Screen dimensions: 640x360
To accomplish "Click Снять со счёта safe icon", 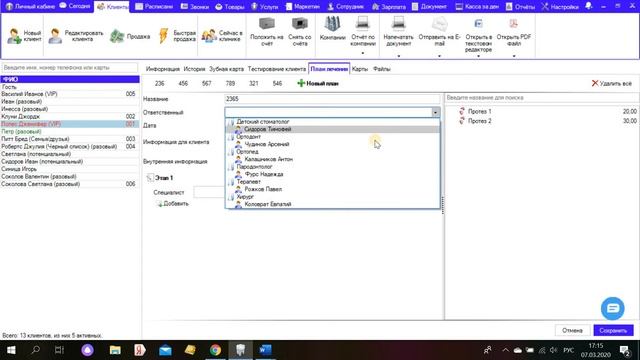I will click(300, 24).
